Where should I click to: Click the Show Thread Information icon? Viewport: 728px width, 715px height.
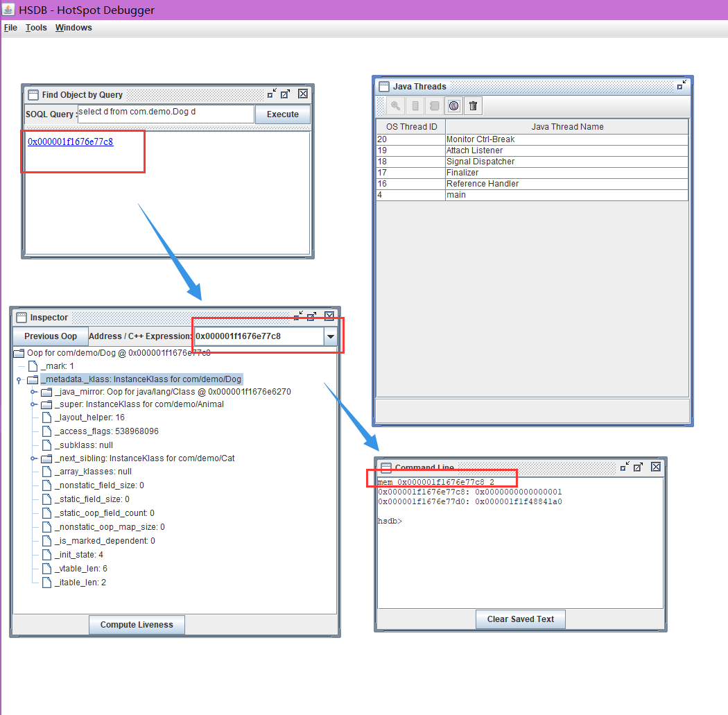coord(435,106)
